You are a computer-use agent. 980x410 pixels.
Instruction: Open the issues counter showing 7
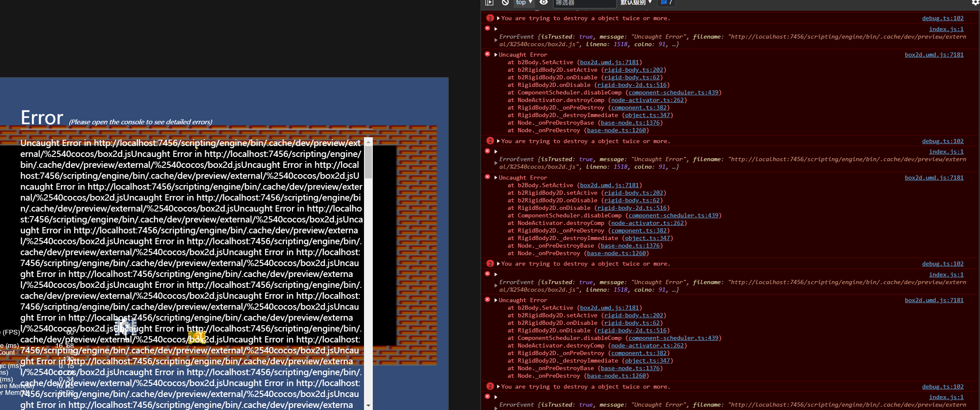pyautogui.click(x=667, y=3)
